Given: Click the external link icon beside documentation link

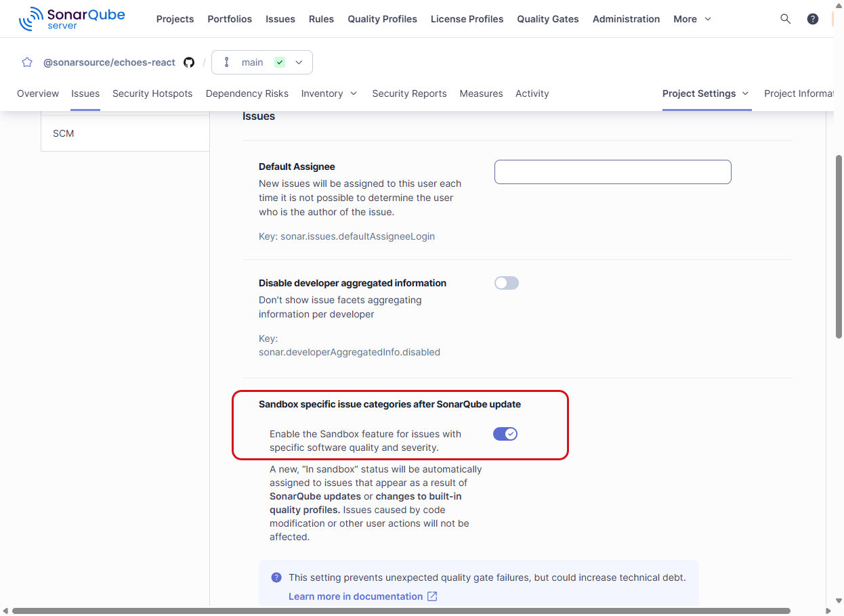Looking at the screenshot, I should [431, 596].
